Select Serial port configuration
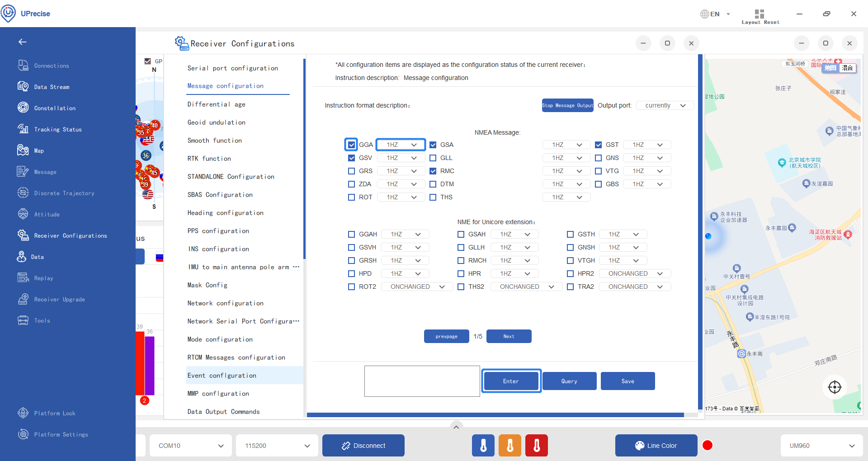868x461 pixels. click(x=233, y=68)
